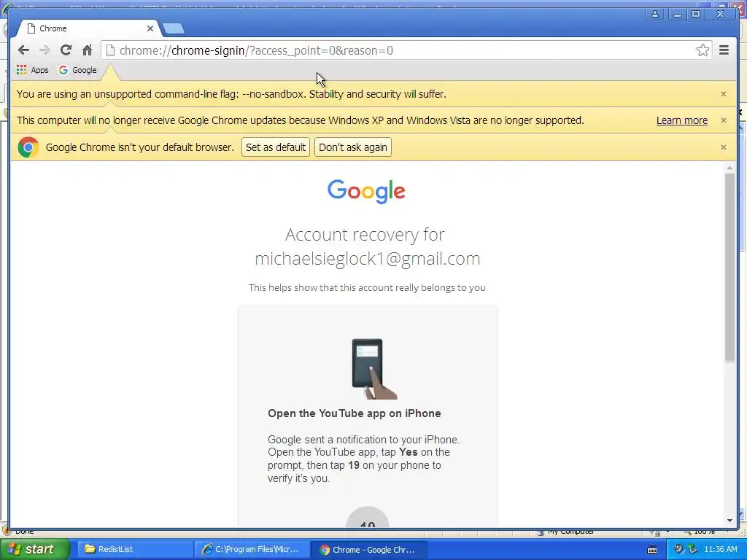Bookmark this page with the star icon
The image size is (747, 560).
[703, 50]
